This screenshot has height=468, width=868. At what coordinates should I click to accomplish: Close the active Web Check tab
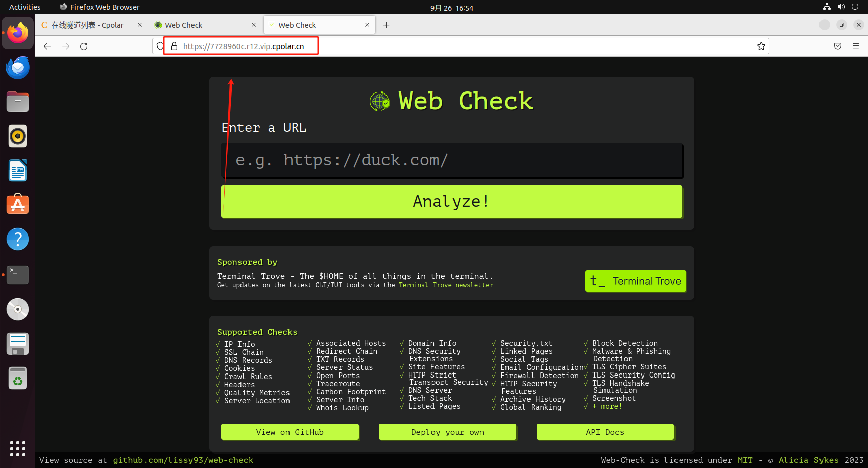point(367,25)
